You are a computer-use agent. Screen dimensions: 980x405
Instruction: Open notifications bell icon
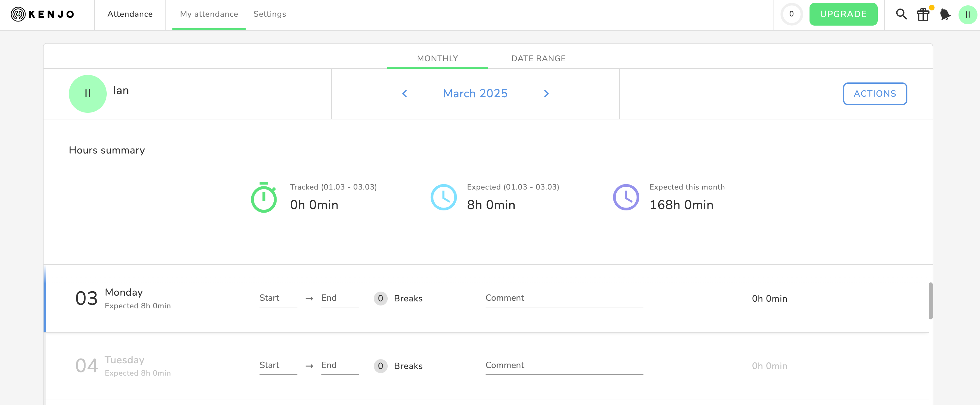945,15
